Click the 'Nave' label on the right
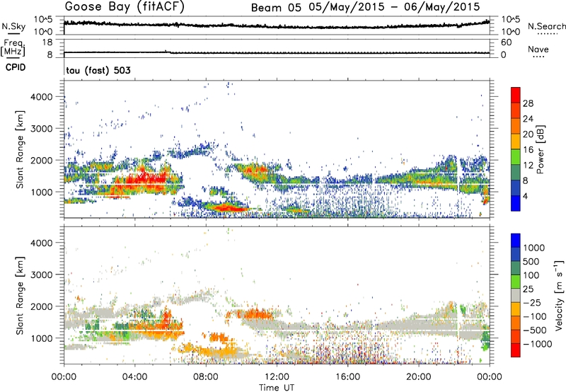The height and width of the screenshot is (392, 566). pos(538,49)
